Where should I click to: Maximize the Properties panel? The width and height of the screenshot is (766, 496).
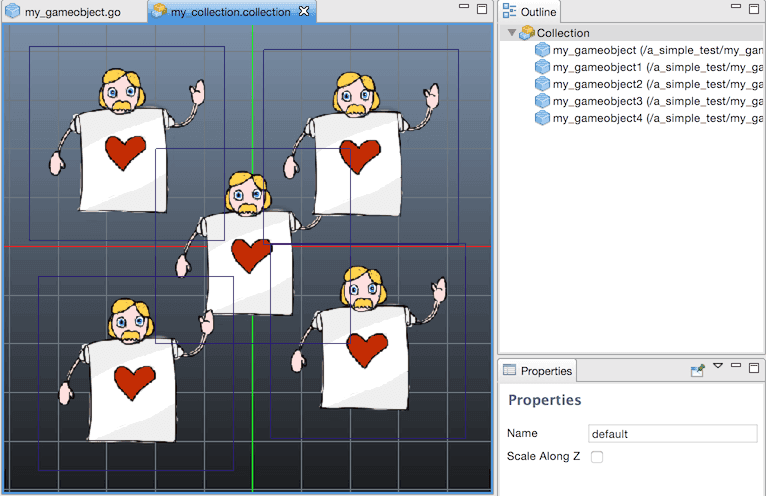pos(753,368)
